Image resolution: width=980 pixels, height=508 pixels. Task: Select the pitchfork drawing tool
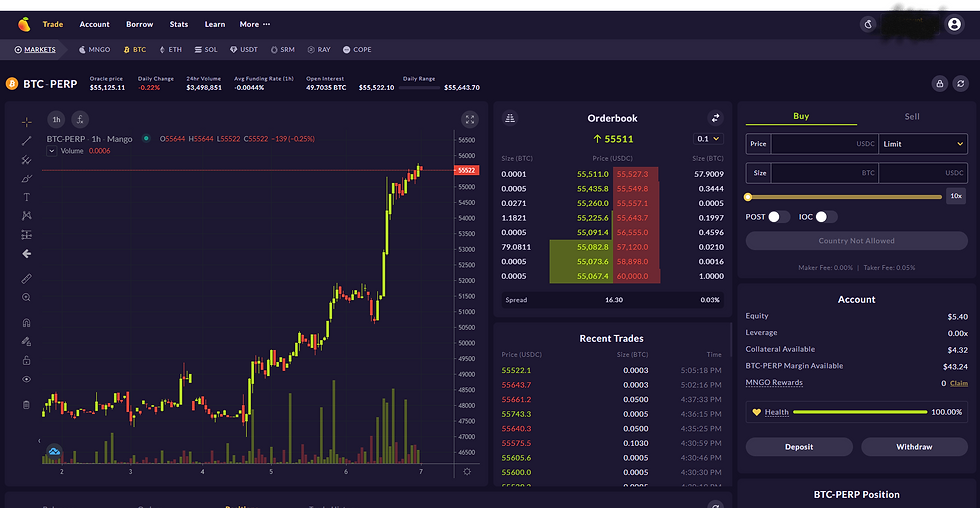tap(26, 160)
